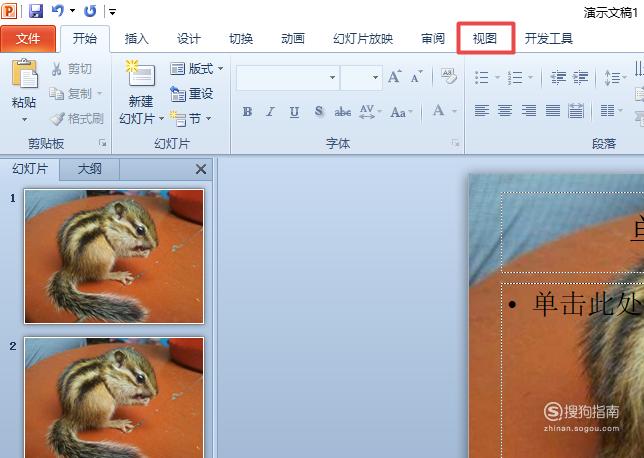Open the font name combo box

pyautogui.click(x=288, y=77)
